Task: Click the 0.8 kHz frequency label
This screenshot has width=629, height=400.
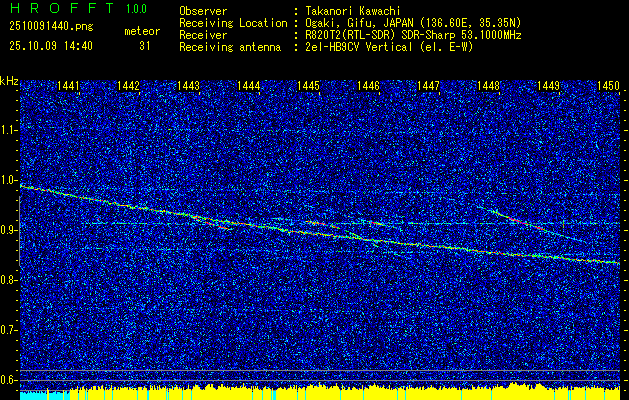Action: point(8,280)
